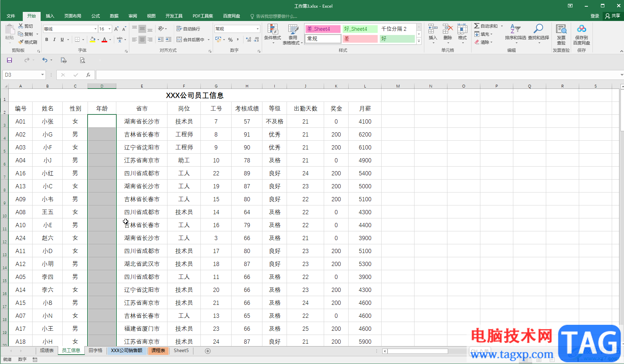Click the Save icon in quick access toolbar
Viewport: 624px width, 364px height.
(x=9, y=60)
